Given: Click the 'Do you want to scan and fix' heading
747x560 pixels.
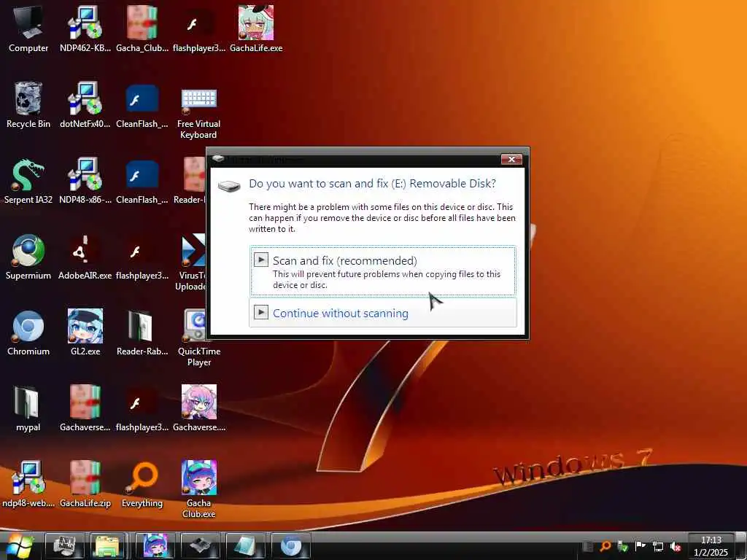Looking at the screenshot, I should (372, 183).
